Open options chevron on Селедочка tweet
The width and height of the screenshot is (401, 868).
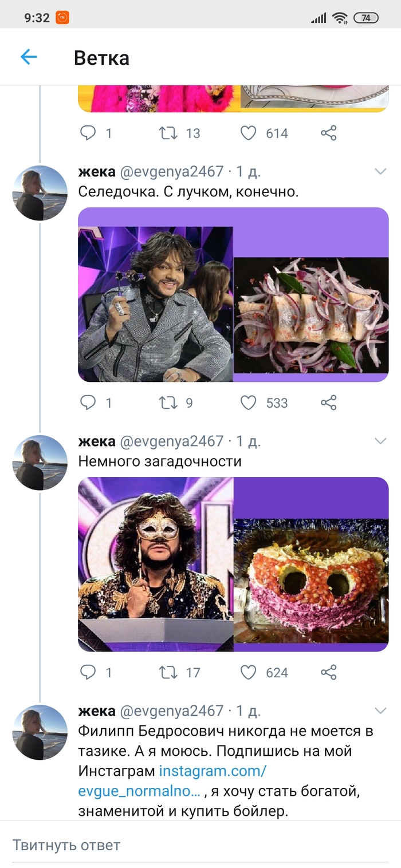click(x=380, y=171)
